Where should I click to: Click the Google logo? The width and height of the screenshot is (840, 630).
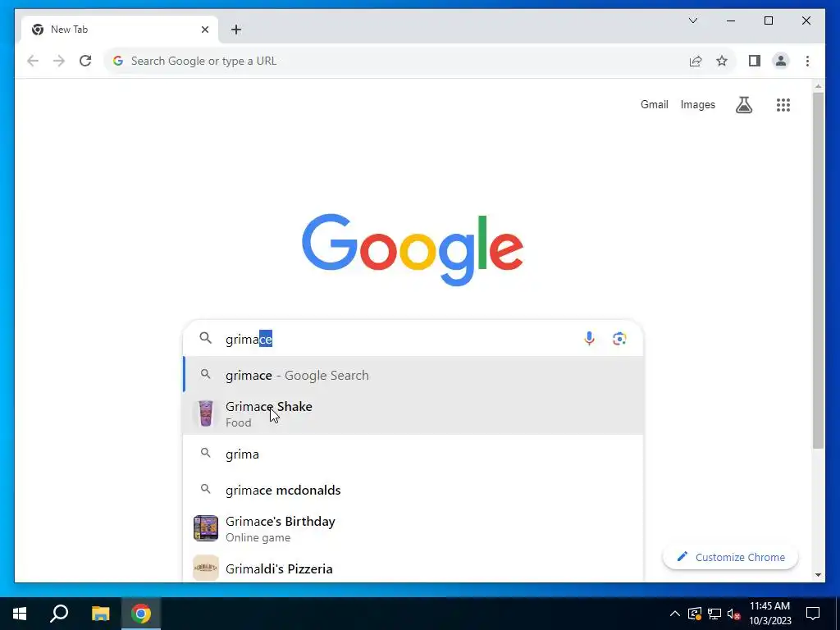[x=413, y=249]
